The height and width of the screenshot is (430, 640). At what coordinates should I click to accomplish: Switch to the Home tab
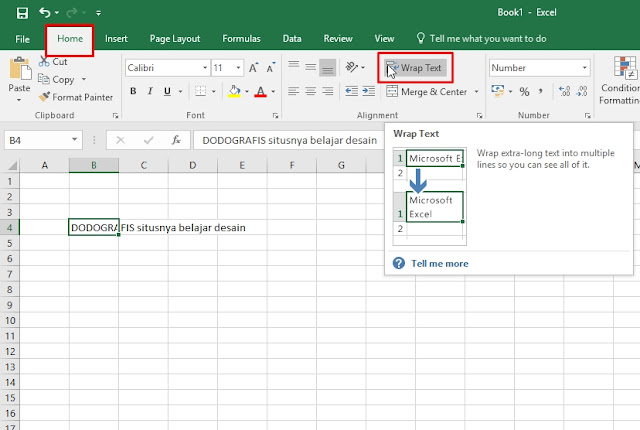coord(70,39)
